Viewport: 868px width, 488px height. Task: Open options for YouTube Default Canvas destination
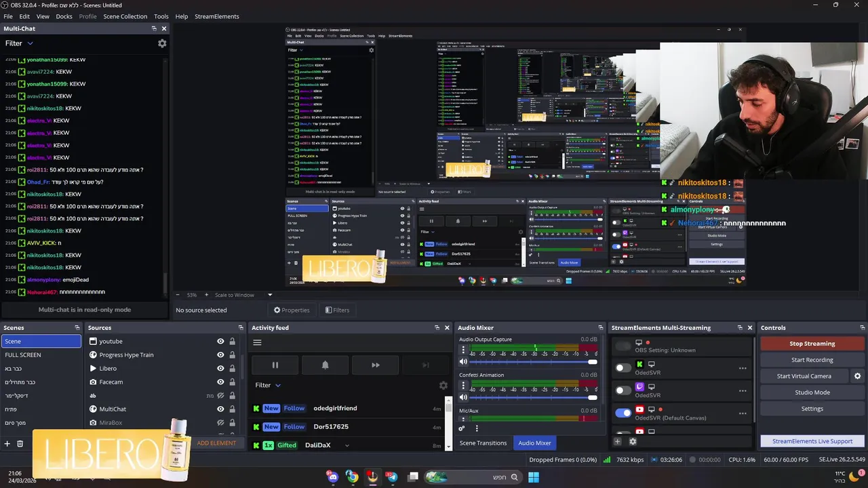pyautogui.click(x=743, y=413)
